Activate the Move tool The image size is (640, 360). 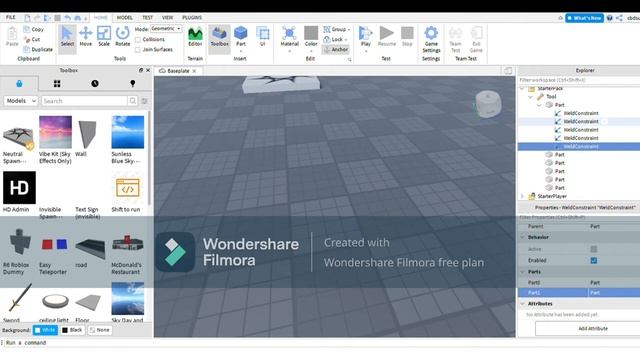click(86, 36)
